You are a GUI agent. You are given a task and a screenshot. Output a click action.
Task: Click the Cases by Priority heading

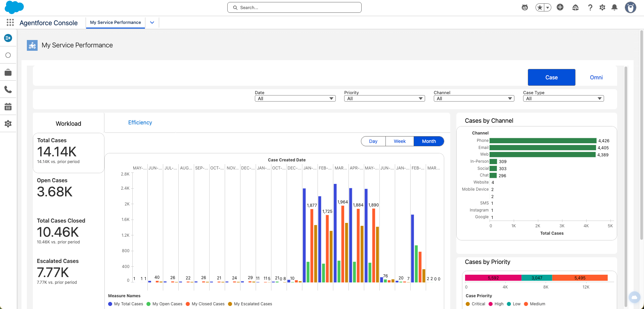coord(488,262)
